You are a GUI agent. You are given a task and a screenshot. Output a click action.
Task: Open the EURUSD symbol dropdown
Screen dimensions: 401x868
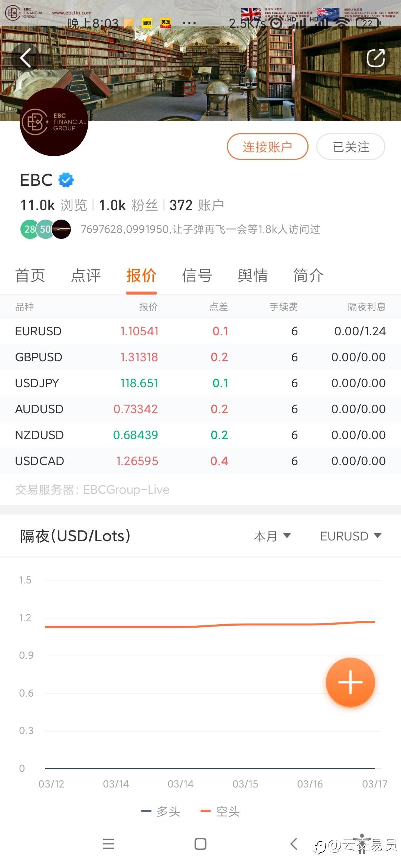click(x=351, y=536)
